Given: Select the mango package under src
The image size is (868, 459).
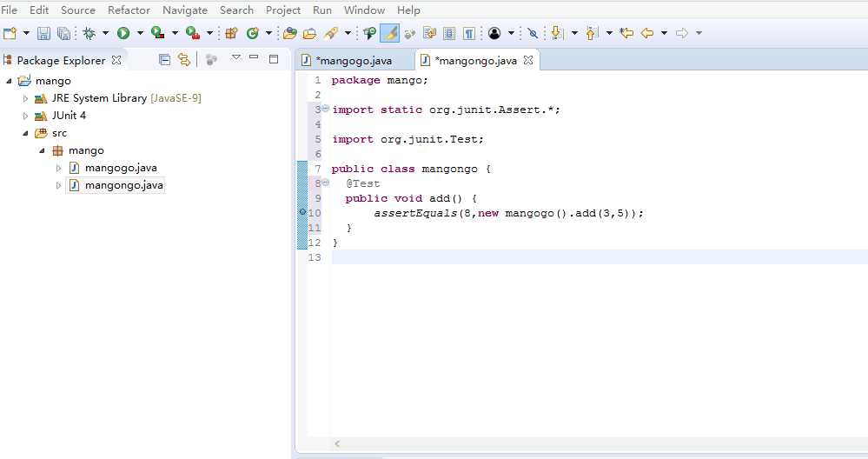Looking at the screenshot, I should [x=86, y=150].
